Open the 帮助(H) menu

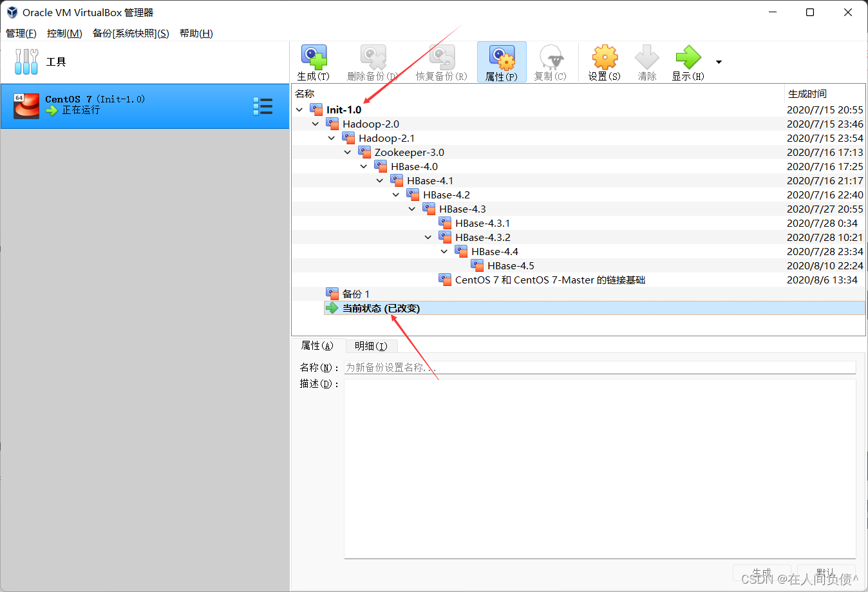[x=196, y=33]
